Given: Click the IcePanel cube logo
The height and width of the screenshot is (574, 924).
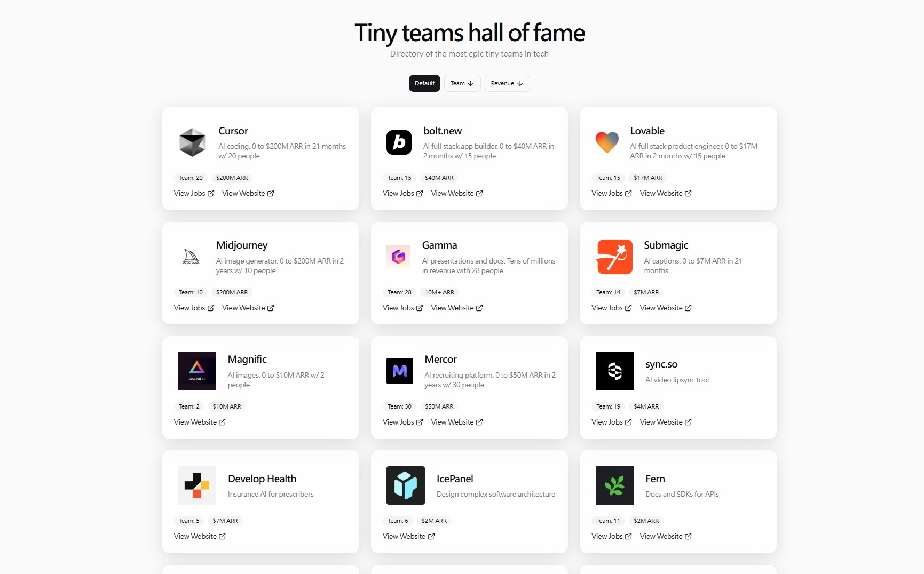Looking at the screenshot, I should tap(406, 485).
